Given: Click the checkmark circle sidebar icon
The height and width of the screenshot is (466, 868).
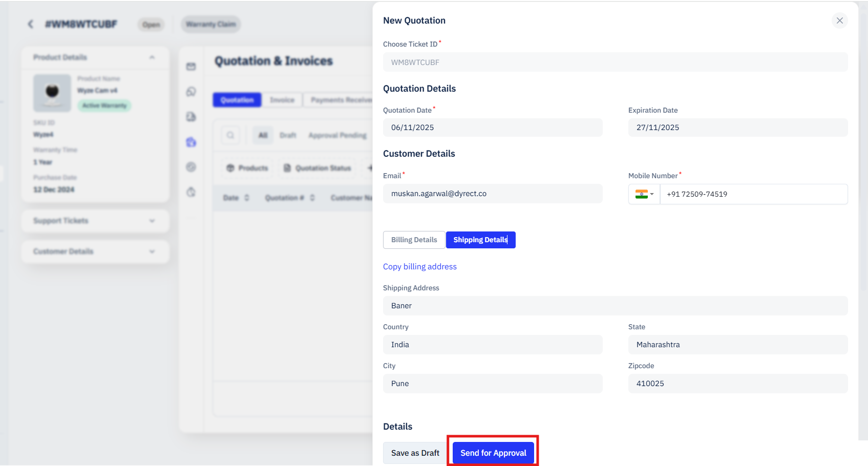Looking at the screenshot, I should (x=191, y=167).
